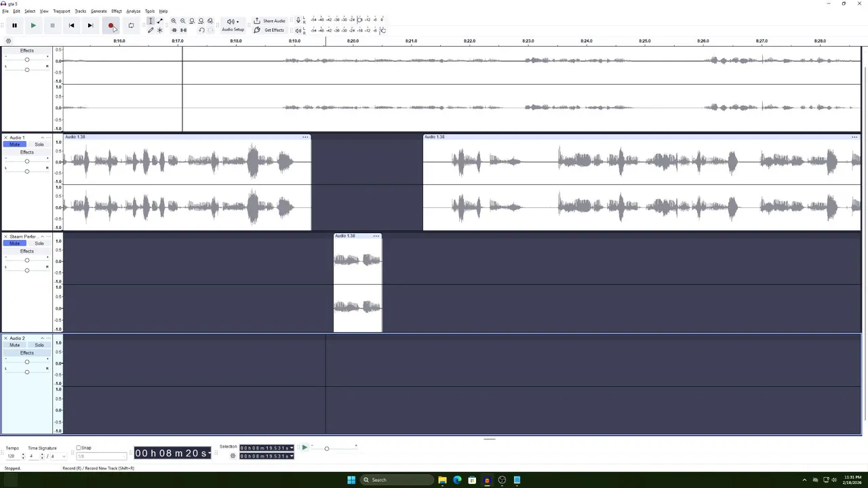Screen dimensions: 868x488
Task: Open the File menu
Action: pyautogui.click(x=5, y=12)
